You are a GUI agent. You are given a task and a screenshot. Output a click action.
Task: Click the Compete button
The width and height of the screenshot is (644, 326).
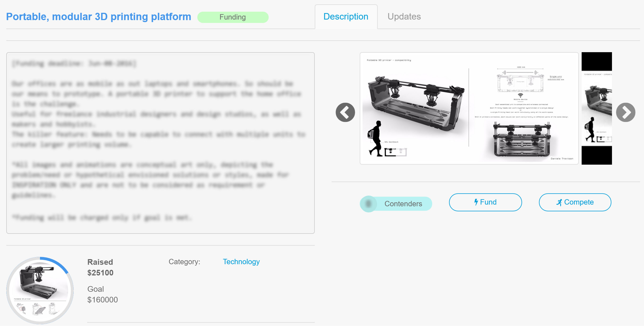[575, 202]
